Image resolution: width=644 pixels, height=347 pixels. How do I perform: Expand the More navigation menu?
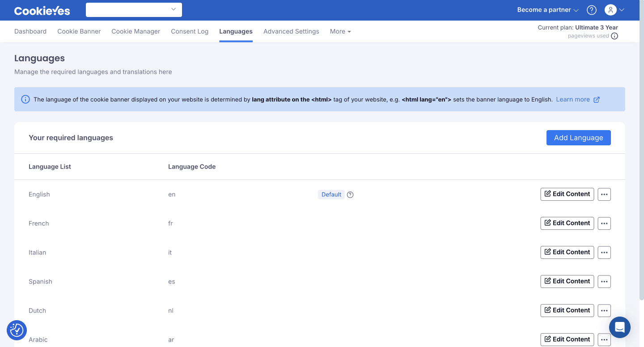(x=340, y=31)
